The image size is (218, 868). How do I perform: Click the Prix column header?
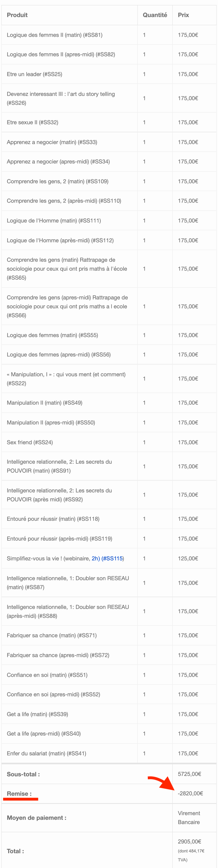pyautogui.click(x=183, y=15)
